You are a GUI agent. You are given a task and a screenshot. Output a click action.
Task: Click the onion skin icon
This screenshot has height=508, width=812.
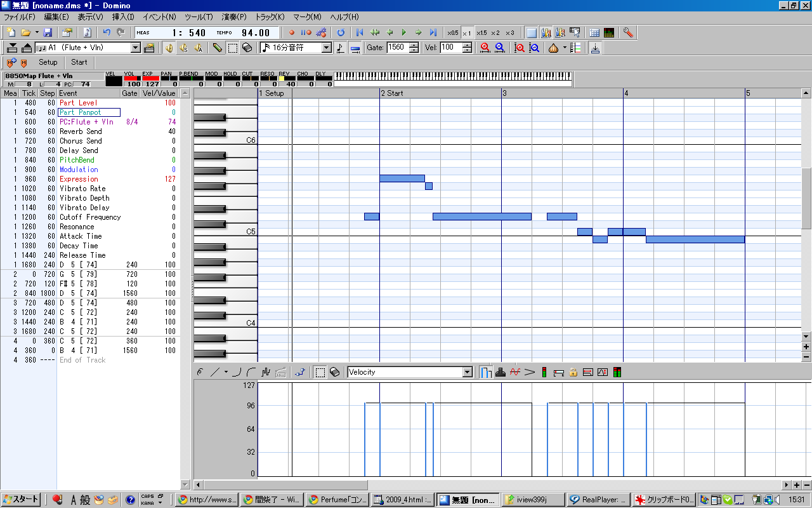pyautogui.click(x=553, y=48)
